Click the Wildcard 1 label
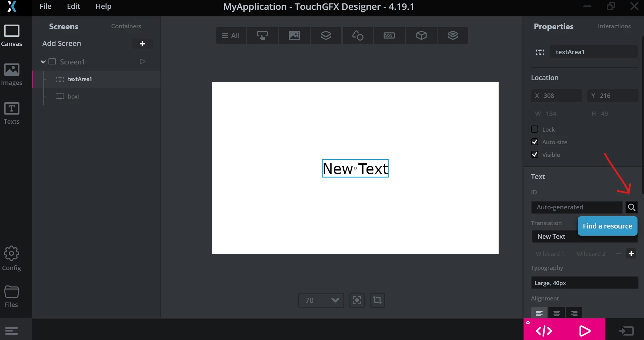The width and height of the screenshot is (644, 340). click(x=550, y=254)
